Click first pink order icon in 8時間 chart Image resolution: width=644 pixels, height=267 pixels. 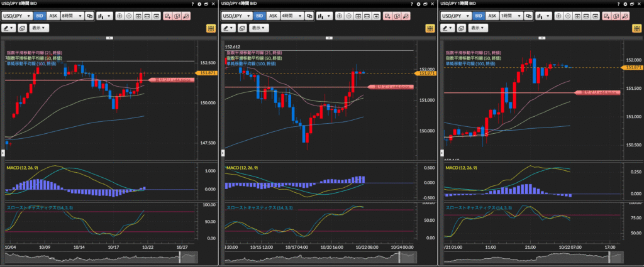(x=168, y=16)
